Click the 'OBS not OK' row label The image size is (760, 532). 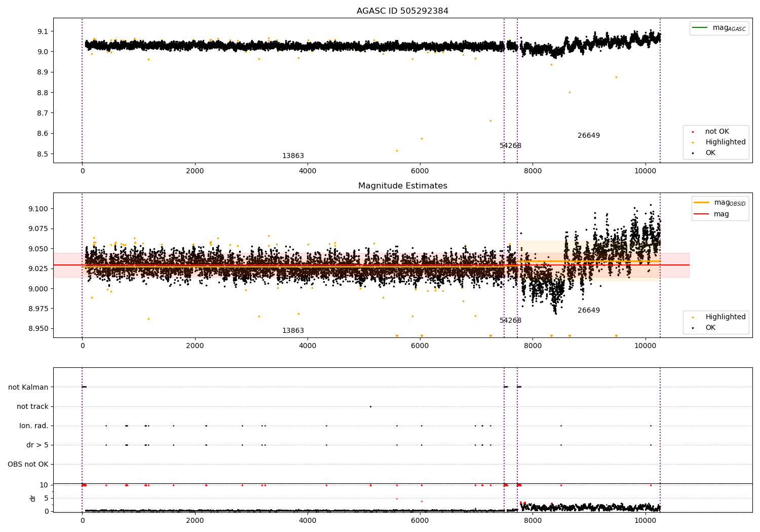(28, 464)
